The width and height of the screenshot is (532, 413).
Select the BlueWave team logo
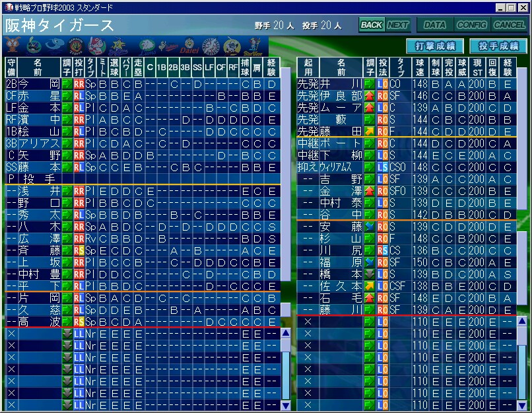254,46
